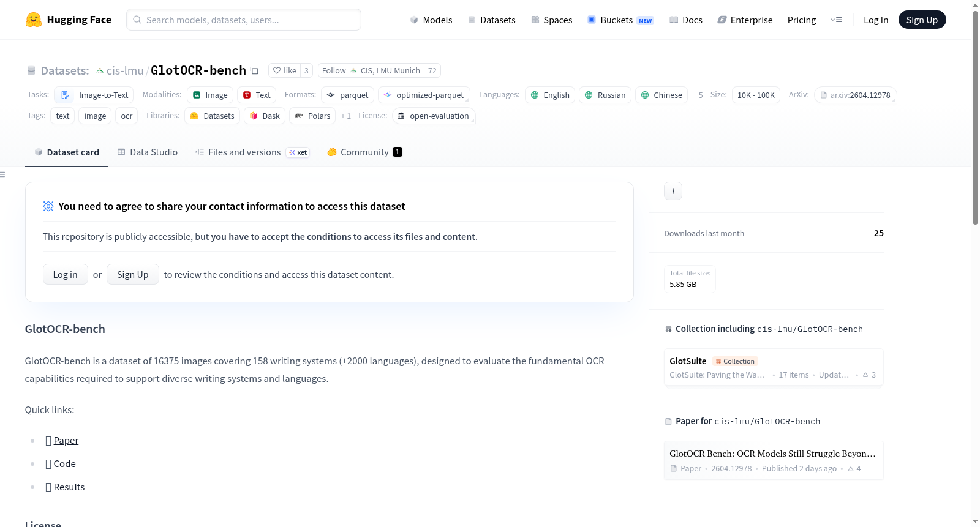
Task: Focus the search models input
Action: coord(244,20)
